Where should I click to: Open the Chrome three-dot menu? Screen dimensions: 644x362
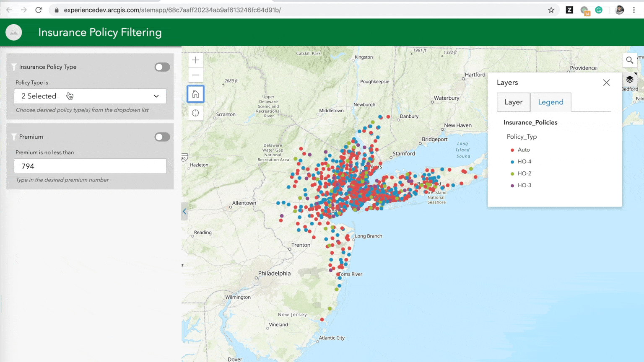coord(634,10)
